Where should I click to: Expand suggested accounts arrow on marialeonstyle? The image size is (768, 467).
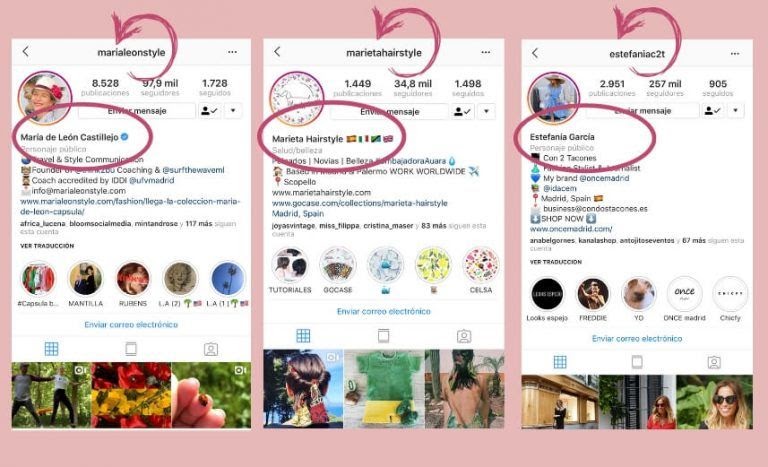point(233,111)
